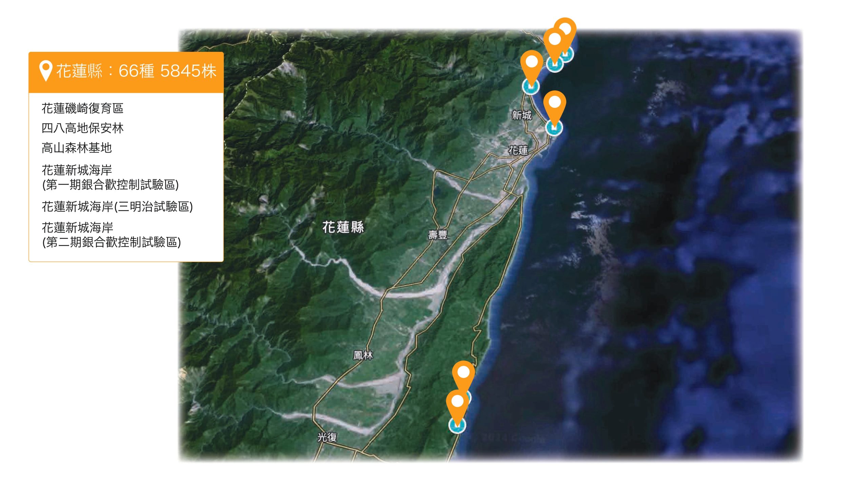Click the white location pin in orange header
The width and height of the screenshot is (868, 488).
tap(45, 70)
